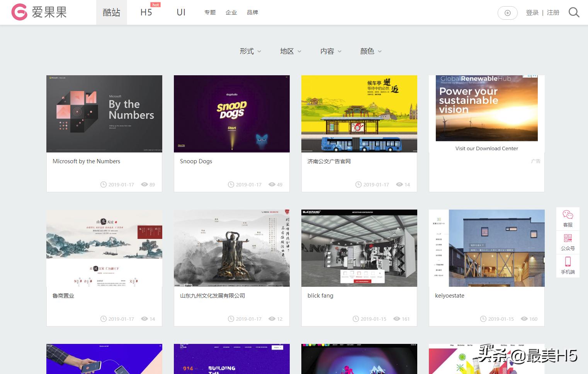The height and width of the screenshot is (374, 588).
Task: Switch to the UI tab
Action: click(x=181, y=13)
